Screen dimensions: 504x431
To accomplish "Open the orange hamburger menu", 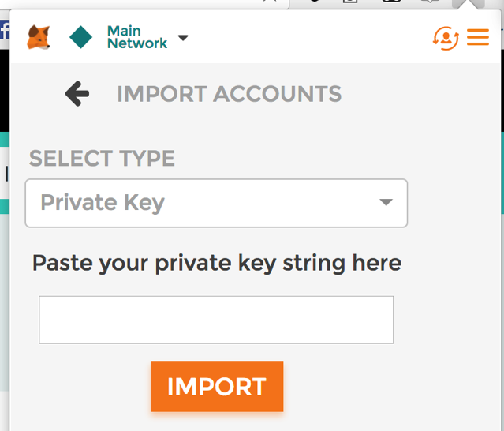I will tap(478, 37).
